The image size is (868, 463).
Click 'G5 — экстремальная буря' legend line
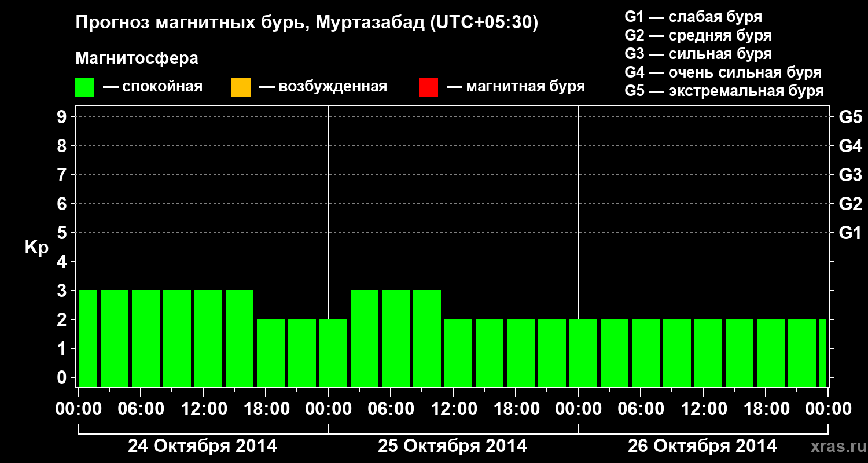pyautogui.click(x=724, y=91)
